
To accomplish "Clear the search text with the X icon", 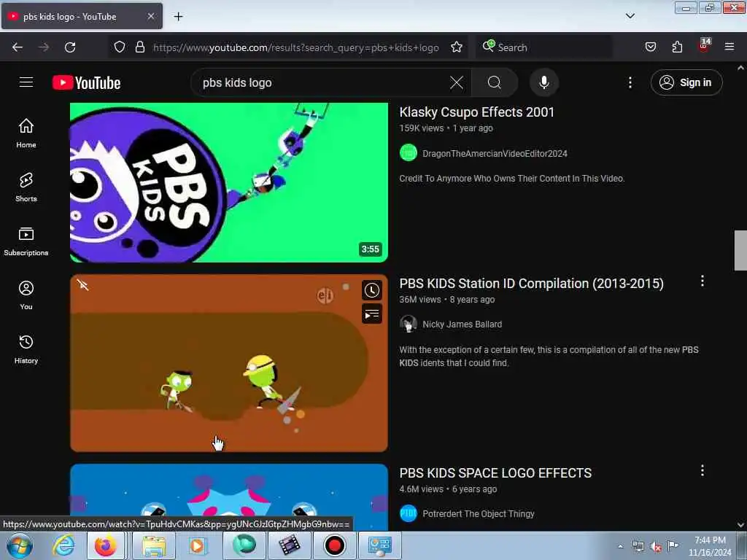I will coord(457,82).
